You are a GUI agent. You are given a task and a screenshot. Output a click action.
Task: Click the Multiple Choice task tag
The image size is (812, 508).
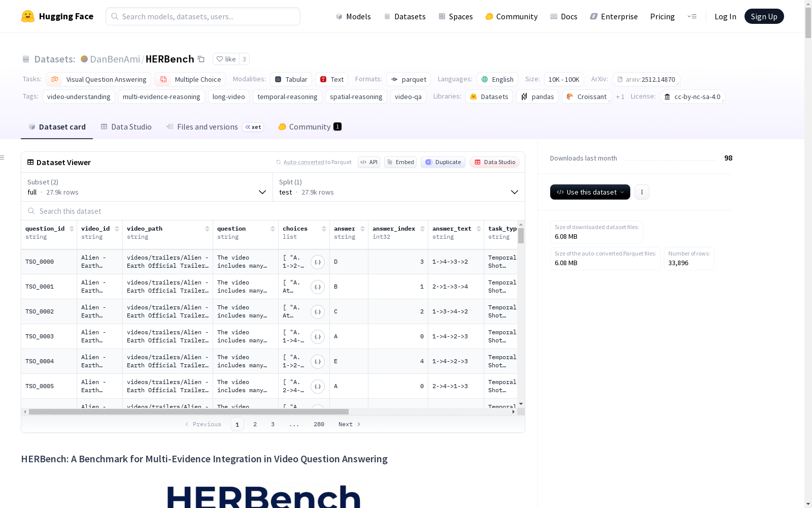[x=190, y=79]
